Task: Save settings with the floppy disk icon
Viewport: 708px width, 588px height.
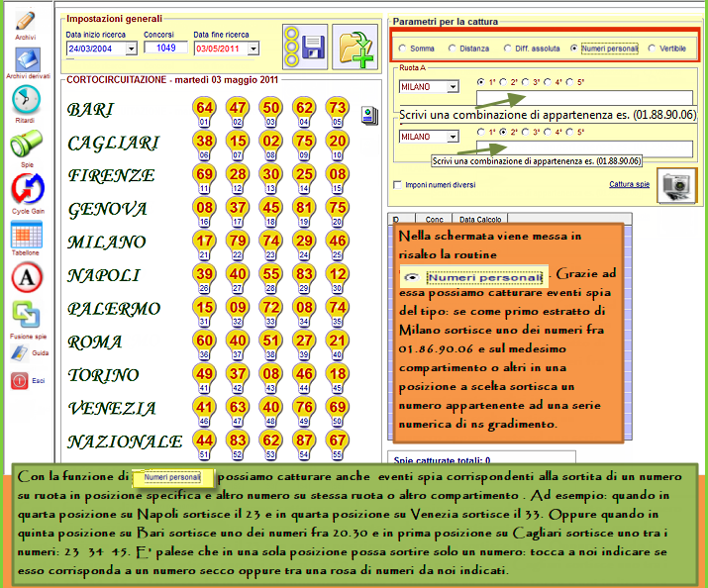Action: (x=305, y=47)
